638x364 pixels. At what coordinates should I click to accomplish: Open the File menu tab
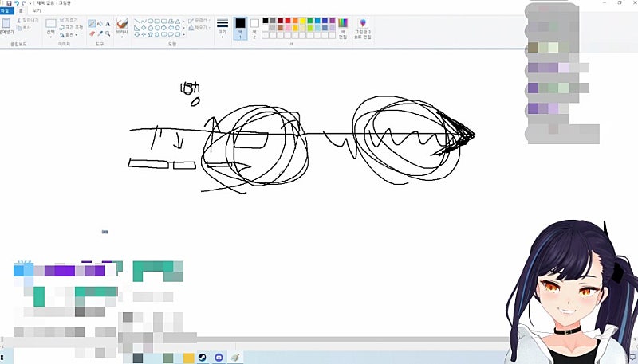(x=7, y=11)
